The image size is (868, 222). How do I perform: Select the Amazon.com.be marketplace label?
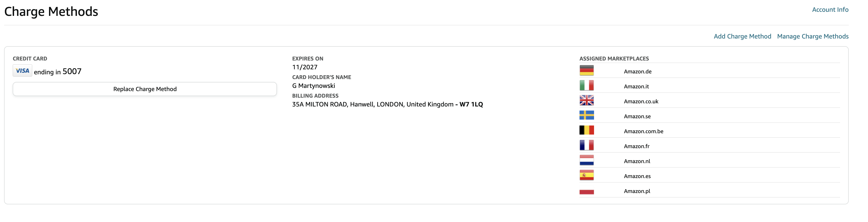click(x=643, y=132)
